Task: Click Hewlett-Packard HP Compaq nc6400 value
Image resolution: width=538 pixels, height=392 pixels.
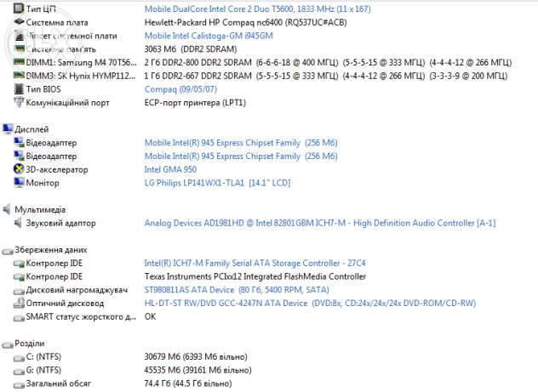Action: click(245, 22)
